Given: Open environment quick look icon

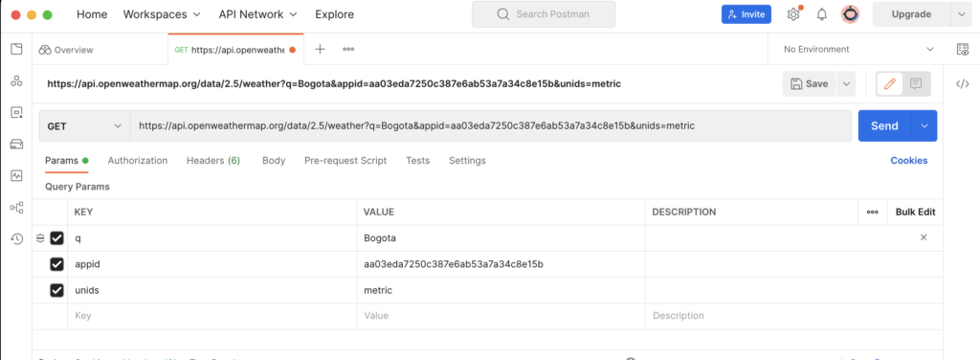Looking at the screenshot, I should pos(963,50).
